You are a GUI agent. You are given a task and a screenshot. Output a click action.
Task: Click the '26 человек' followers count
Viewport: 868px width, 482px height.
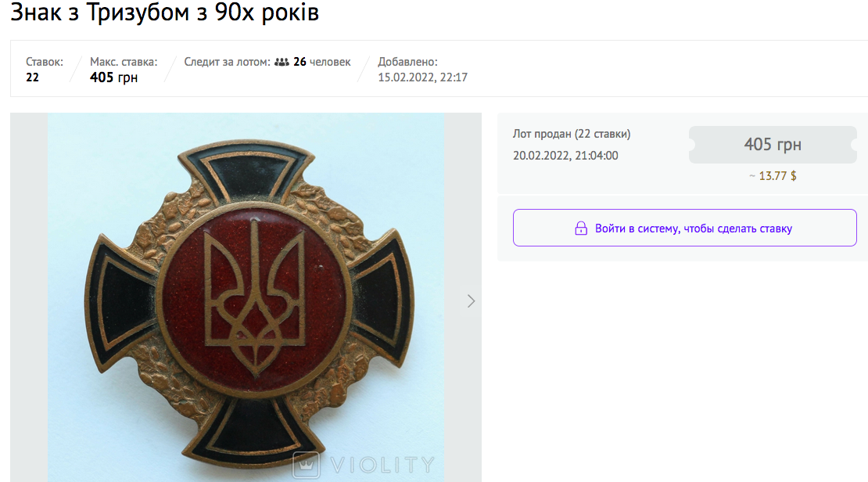321,62
